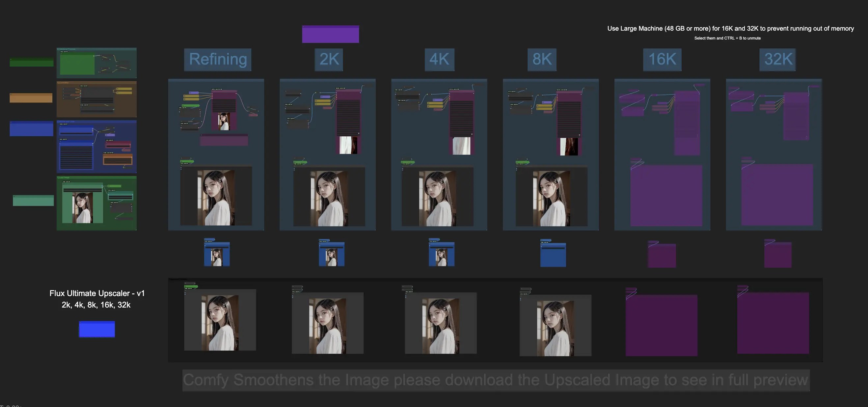Click the 32K title label node

tap(777, 60)
